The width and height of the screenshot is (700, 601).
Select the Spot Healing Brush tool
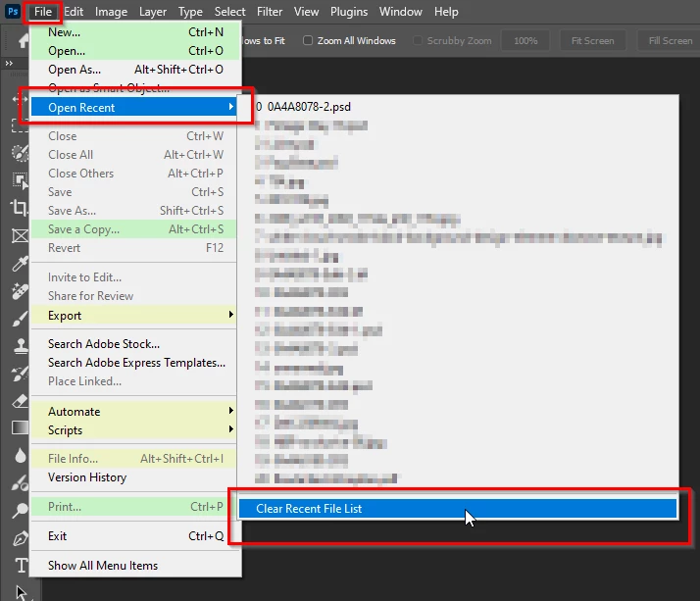20,291
